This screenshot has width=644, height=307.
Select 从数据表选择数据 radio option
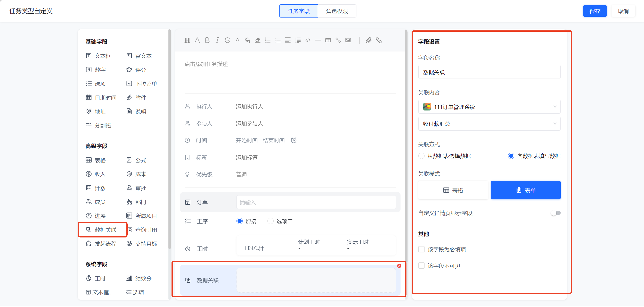click(x=421, y=156)
